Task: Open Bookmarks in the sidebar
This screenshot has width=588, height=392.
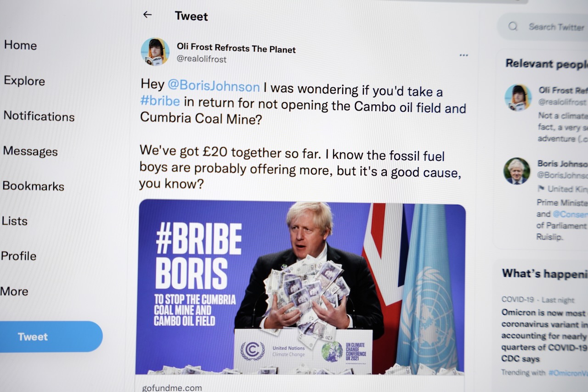Action: 33,186
